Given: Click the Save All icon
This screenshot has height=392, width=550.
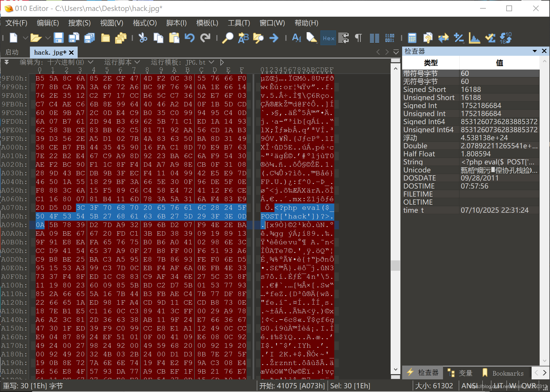Looking at the screenshot, I should tap(89, 38).
